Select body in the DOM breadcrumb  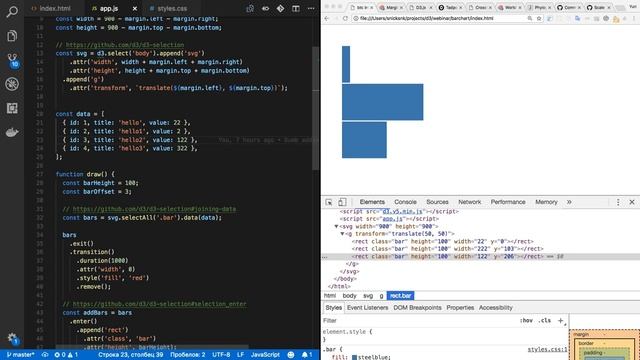(x=349, y=296)
